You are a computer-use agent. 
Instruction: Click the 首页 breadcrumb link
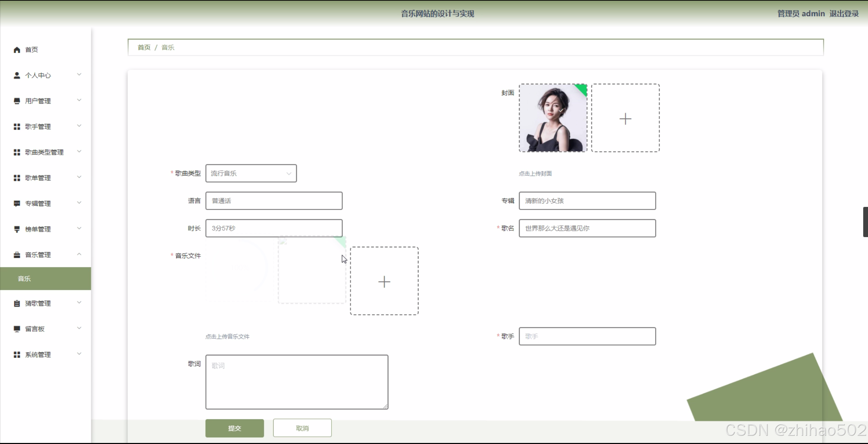pos(144,47)
